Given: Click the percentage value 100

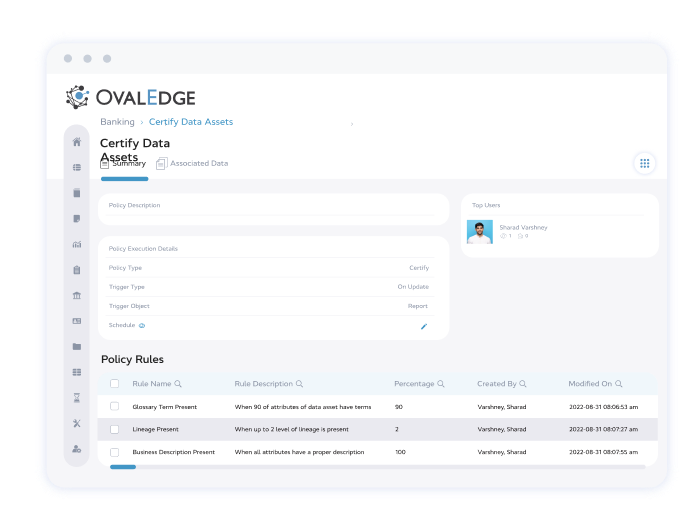Looking at the screenshot, I should pyautogui.click(x=400, y=452).
